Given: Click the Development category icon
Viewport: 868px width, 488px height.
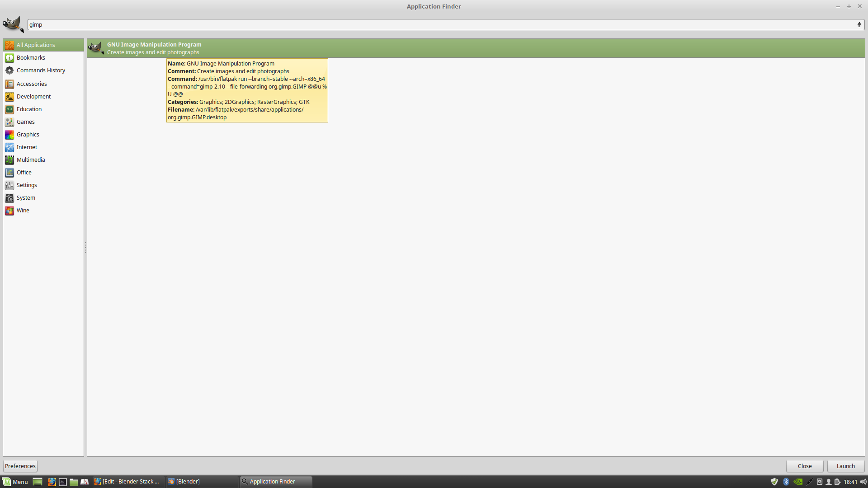Looking at the screenshot, I should click(9, 96).
